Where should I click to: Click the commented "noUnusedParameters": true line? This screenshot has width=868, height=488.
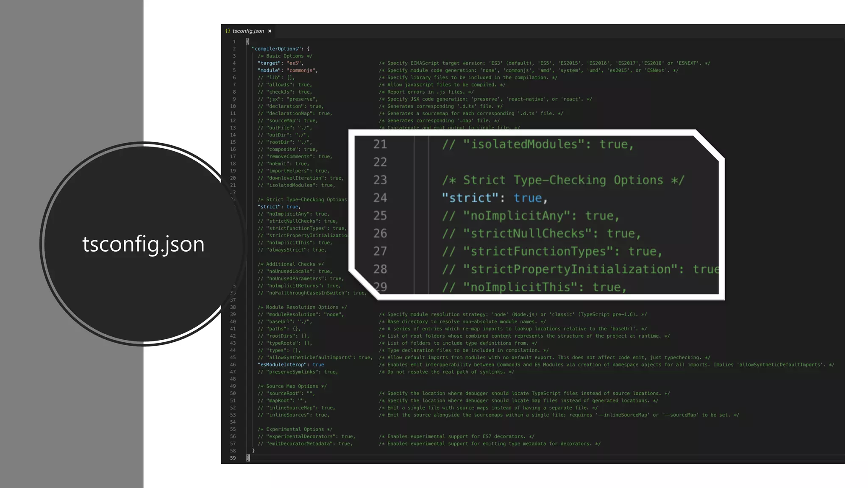coord(300,279)
